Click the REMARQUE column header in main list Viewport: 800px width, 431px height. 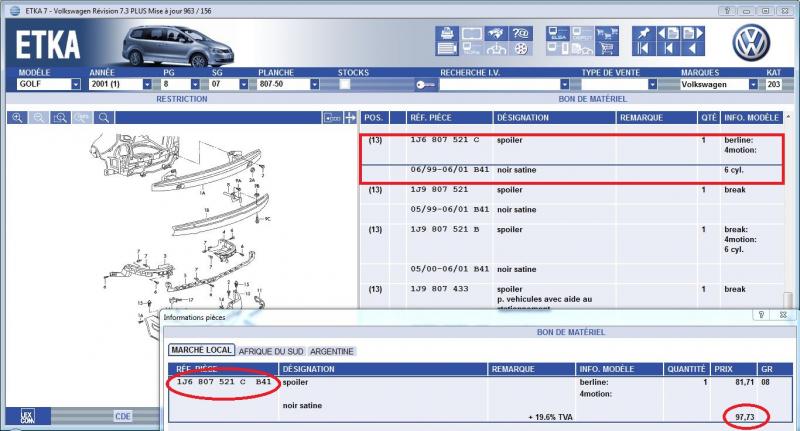(x=657, y=118)
